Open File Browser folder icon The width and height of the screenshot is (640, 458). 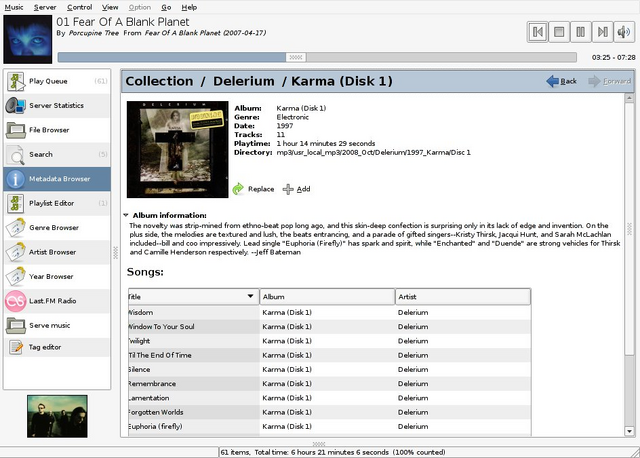[x=16, y=130]
